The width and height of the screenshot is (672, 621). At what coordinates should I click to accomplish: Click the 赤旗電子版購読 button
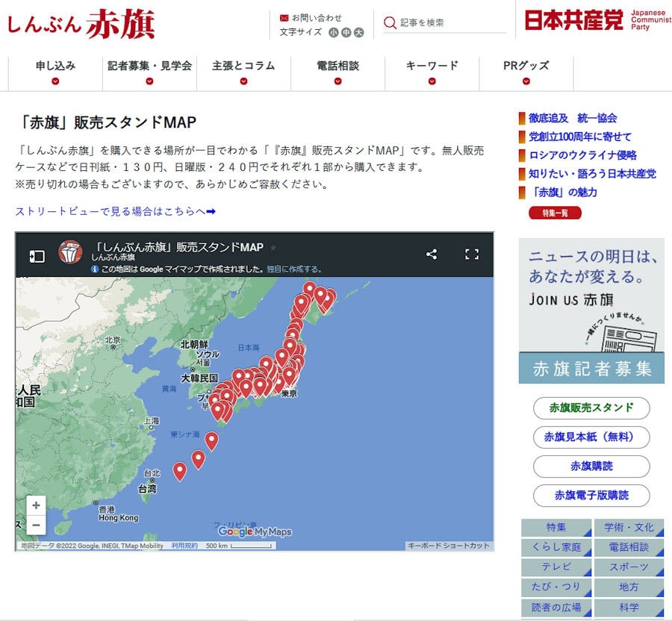point(591,496)
